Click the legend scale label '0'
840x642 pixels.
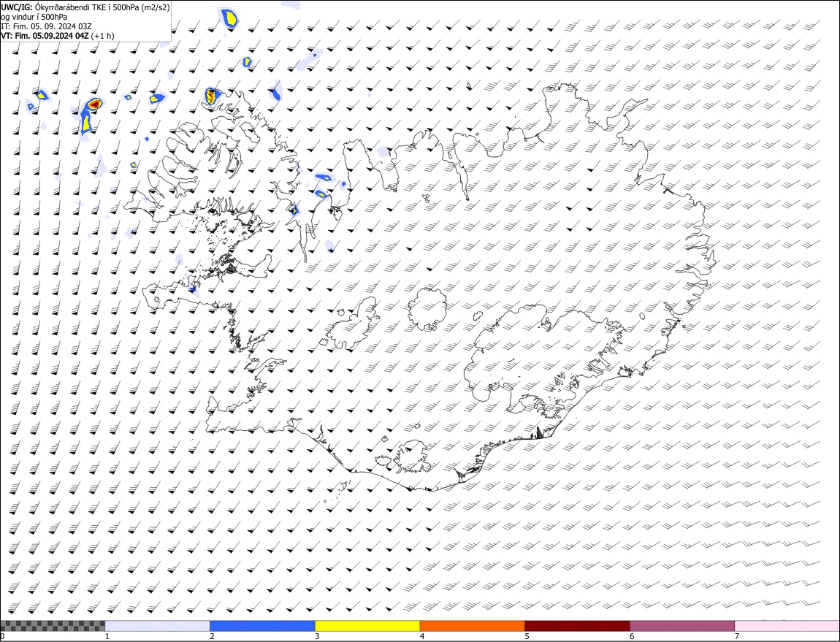click(3, 637)
